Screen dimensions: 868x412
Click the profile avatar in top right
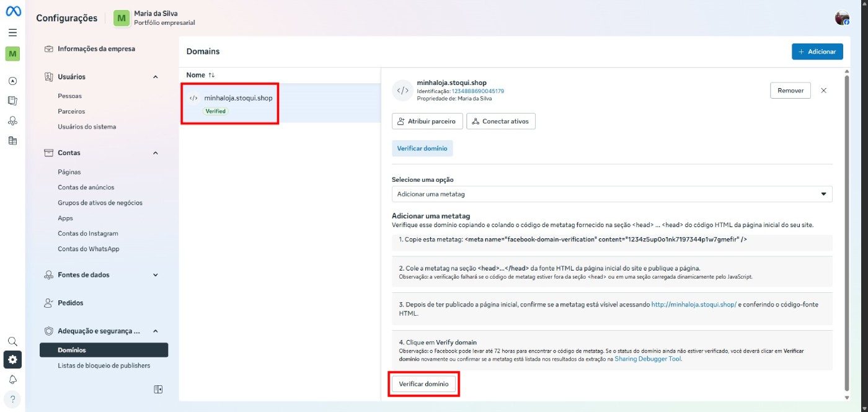(841, 18)
